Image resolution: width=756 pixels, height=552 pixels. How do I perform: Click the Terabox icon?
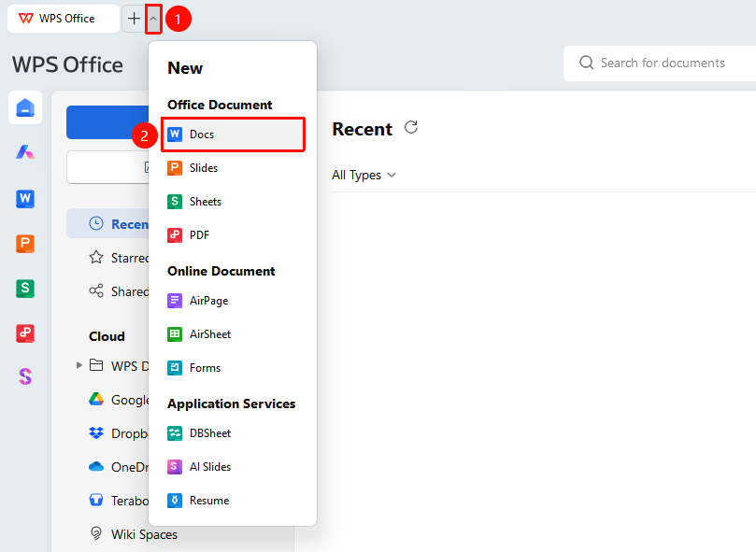click(x=96, y=500)
